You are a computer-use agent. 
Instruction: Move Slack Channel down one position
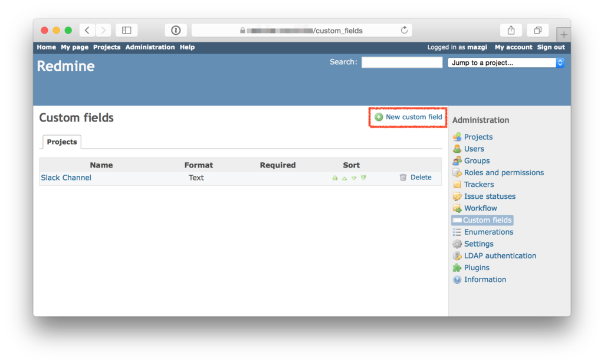point(354,178)
